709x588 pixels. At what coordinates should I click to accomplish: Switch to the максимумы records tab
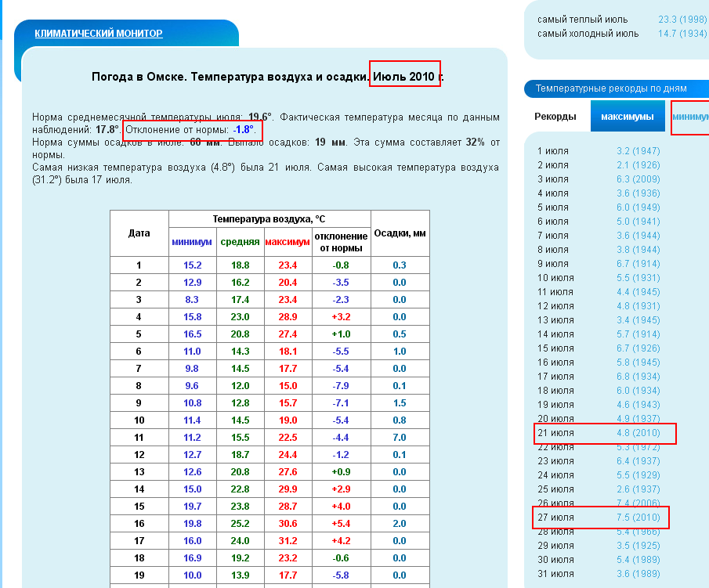coord(627,117)
